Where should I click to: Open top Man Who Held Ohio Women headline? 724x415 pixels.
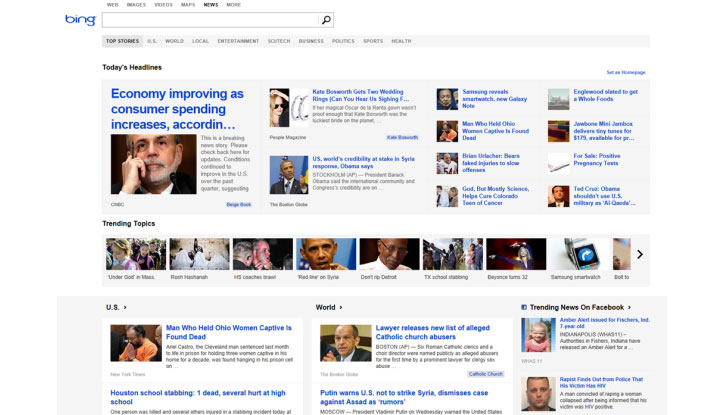(495, 131)
